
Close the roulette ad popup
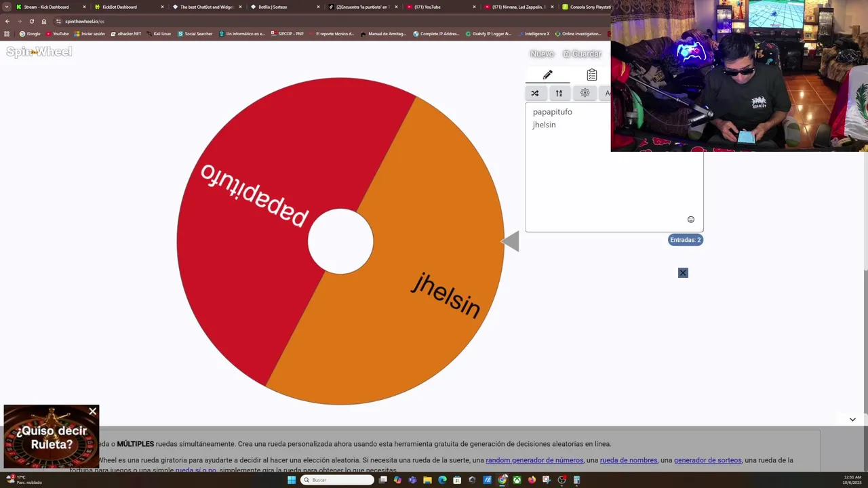coord(93,411)
